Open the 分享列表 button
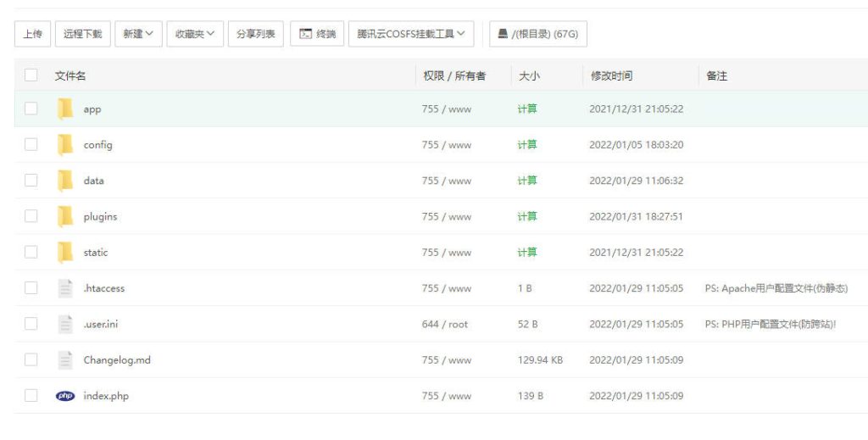Screen dimensions: 868x440 pyautogui.click(x=256, y=34)
